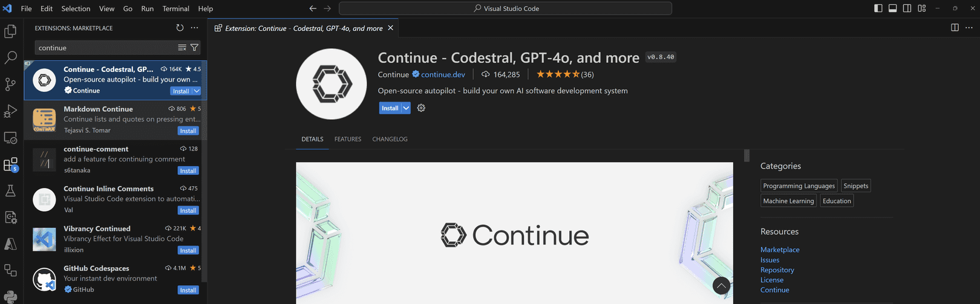Open the Run and Debug view

[x=10, y=111]
